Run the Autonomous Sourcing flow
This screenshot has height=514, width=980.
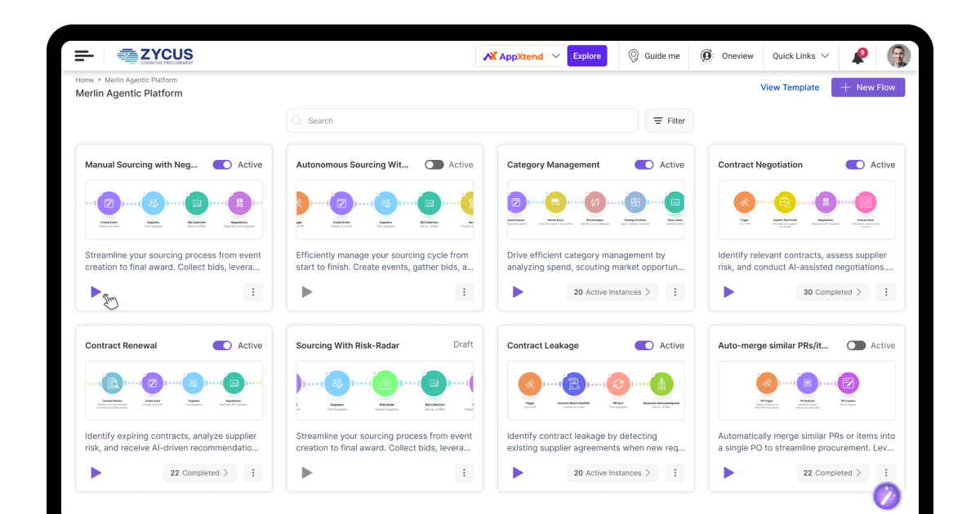[x=307, y=292]
